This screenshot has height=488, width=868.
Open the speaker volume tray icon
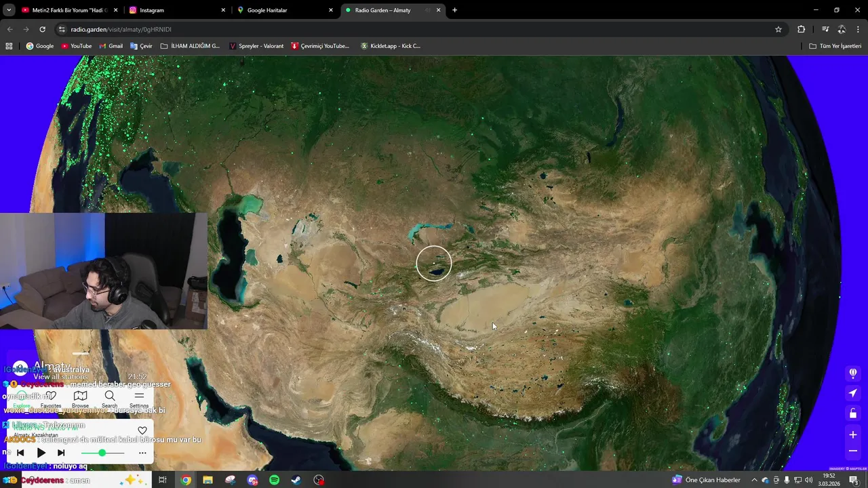point(808,480)
